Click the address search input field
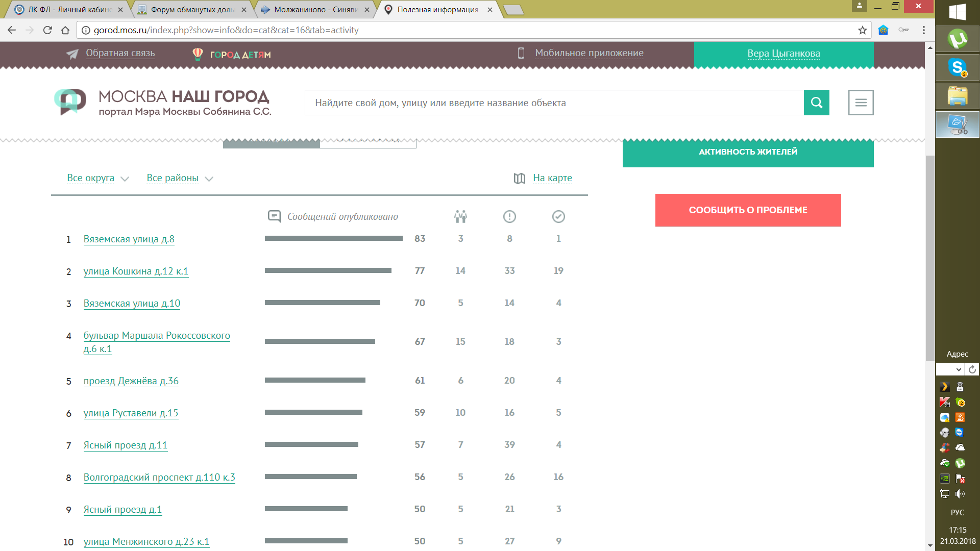The height and width of the screenshot is (551, 980). click(554, 103)
